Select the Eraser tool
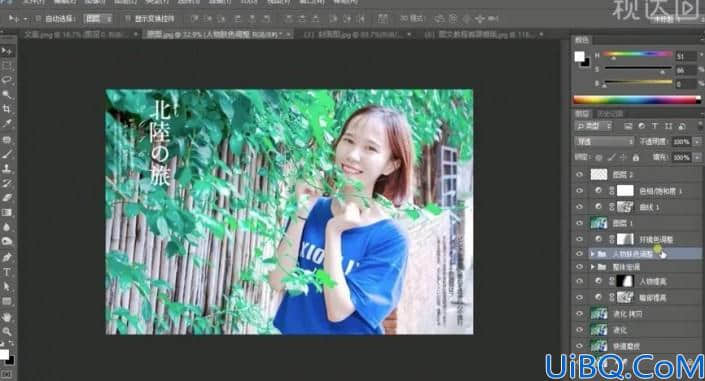Image resolution: width=705 pixels, height=381 pixels. click(x=7, y=197)
